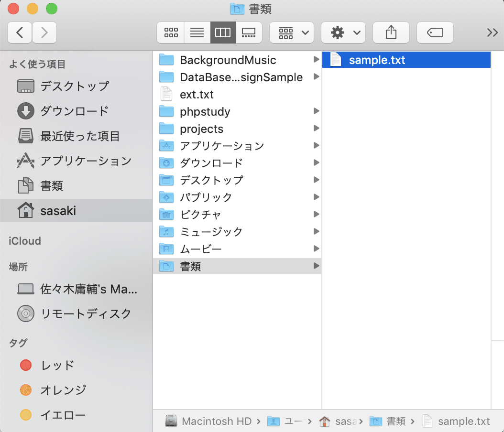
Task: Expand ミュージック via its arrow
Action: pyautogui.click(x=316, y=231)
